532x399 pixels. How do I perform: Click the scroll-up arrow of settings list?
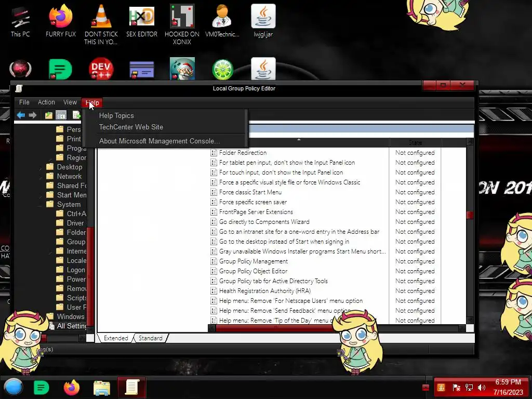(470, 142)
